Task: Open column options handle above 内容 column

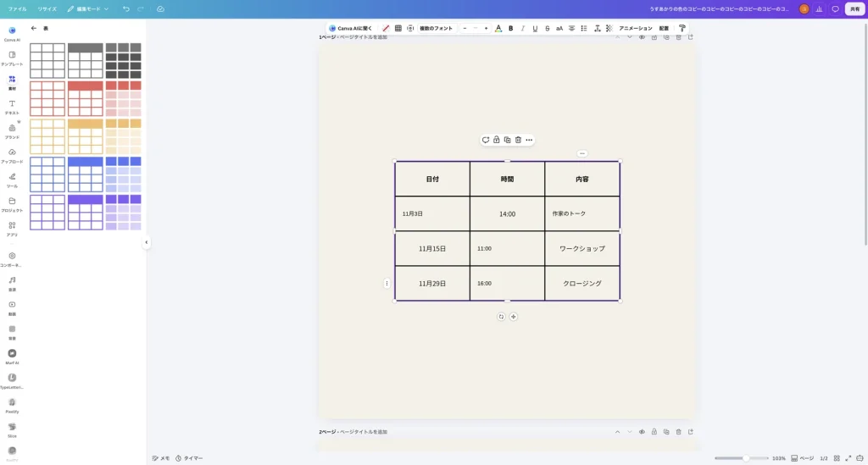Action: click(x=581, y=153)
